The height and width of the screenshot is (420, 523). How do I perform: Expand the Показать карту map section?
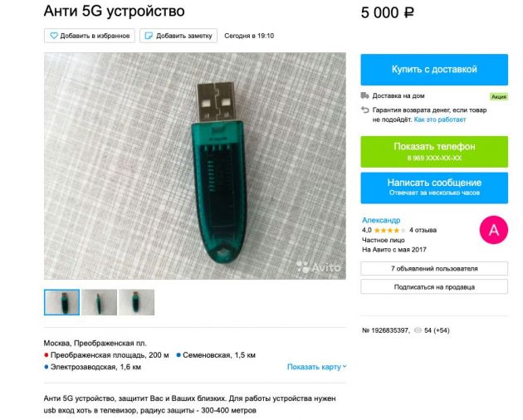tap(316, 367)
